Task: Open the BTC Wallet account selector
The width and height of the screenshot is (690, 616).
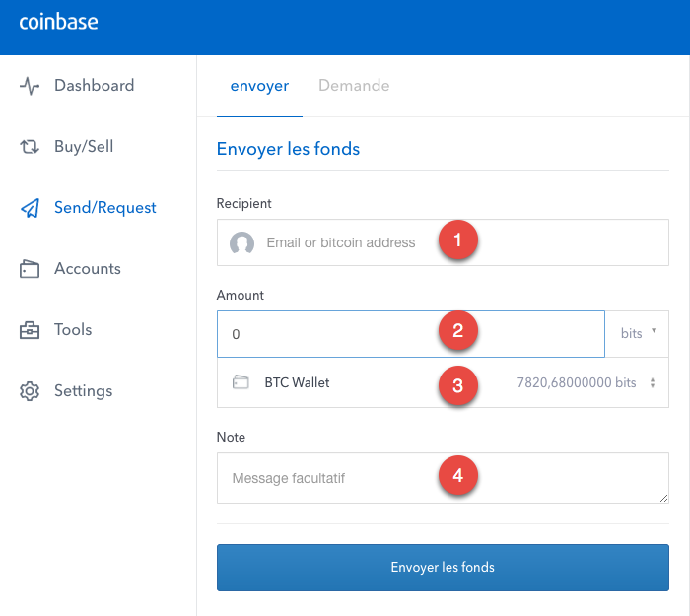Action: 443,382
